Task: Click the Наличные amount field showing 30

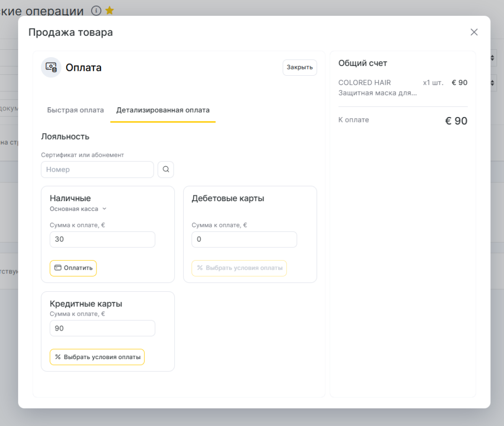Action: [x=102, y=240]
